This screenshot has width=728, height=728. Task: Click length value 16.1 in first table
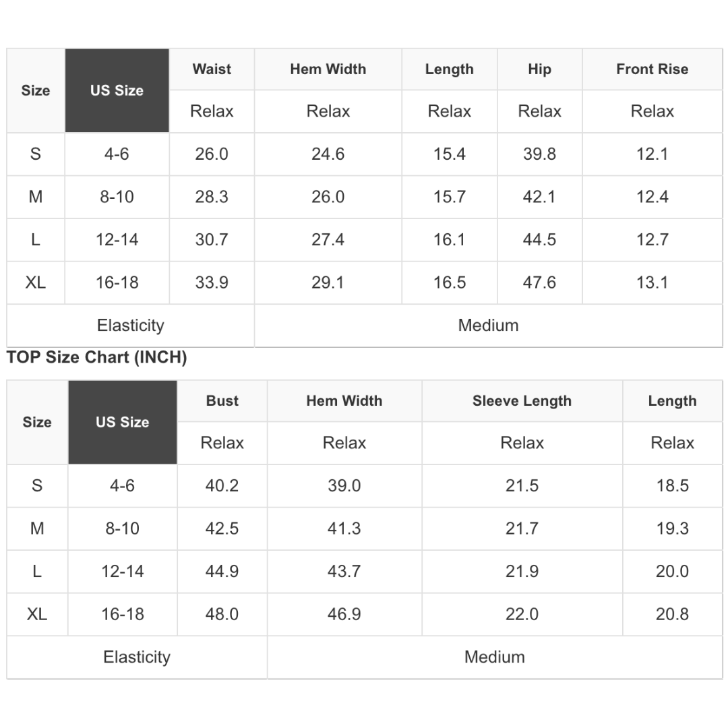(x=450, y=239)
